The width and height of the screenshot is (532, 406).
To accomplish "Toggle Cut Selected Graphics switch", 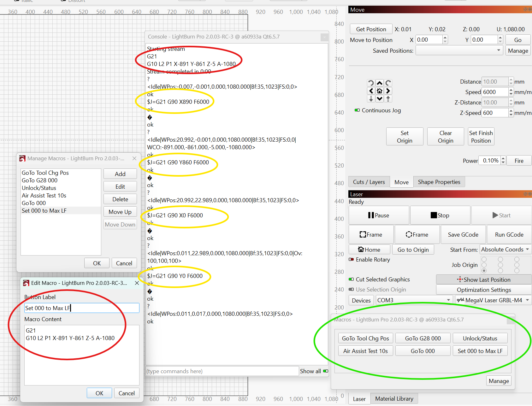I will pyautogui.click(x=351, y=279).
